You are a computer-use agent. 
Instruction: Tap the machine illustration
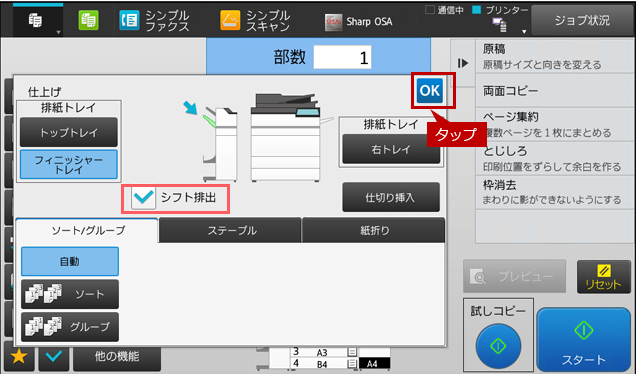[286, 138]
